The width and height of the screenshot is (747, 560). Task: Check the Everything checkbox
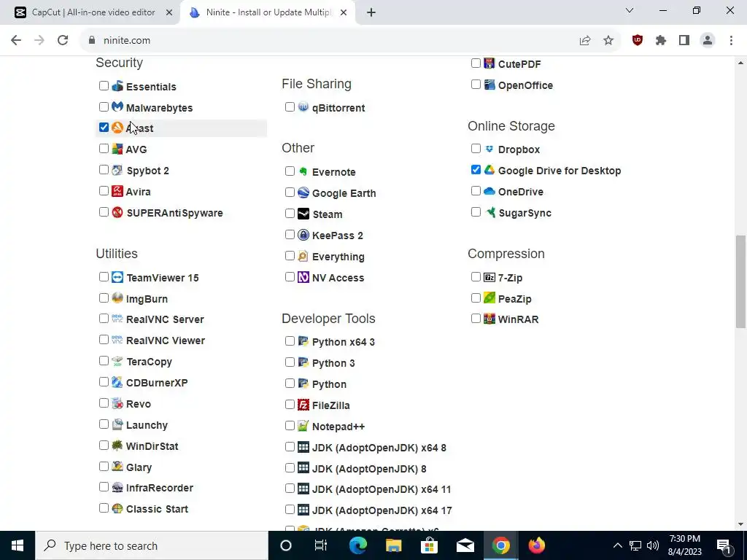(290, 256)
